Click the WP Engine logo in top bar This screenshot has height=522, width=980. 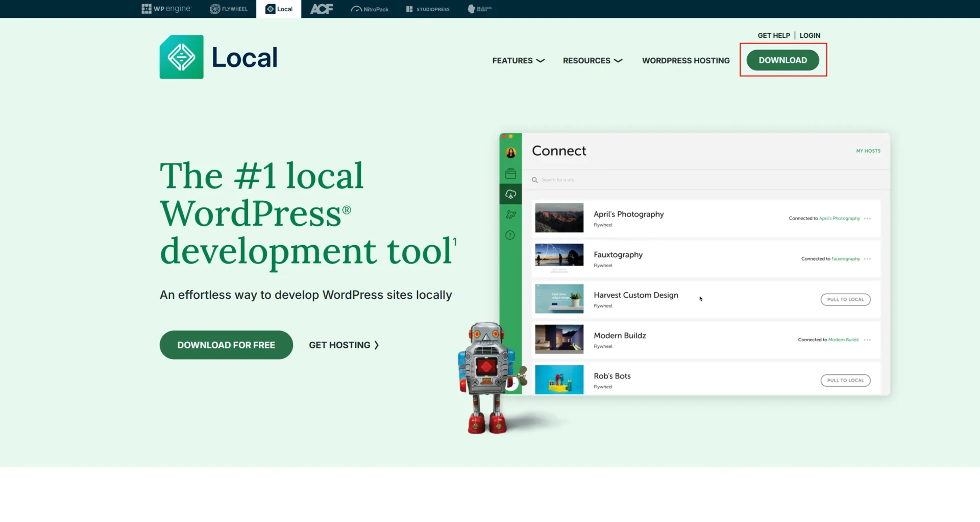(x=166, y=9)
